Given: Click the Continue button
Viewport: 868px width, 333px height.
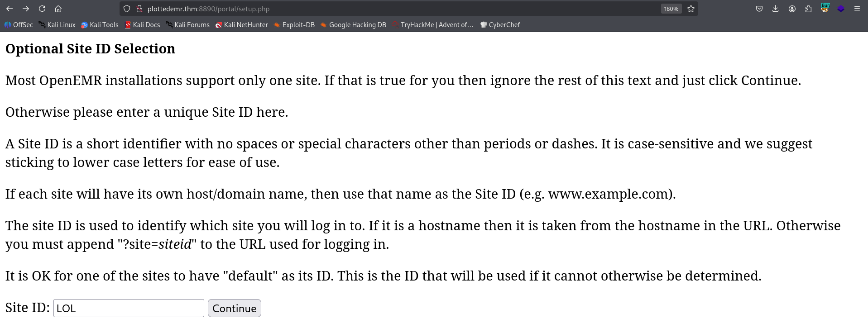Looking at the screenshot, I should pos(235,308).
